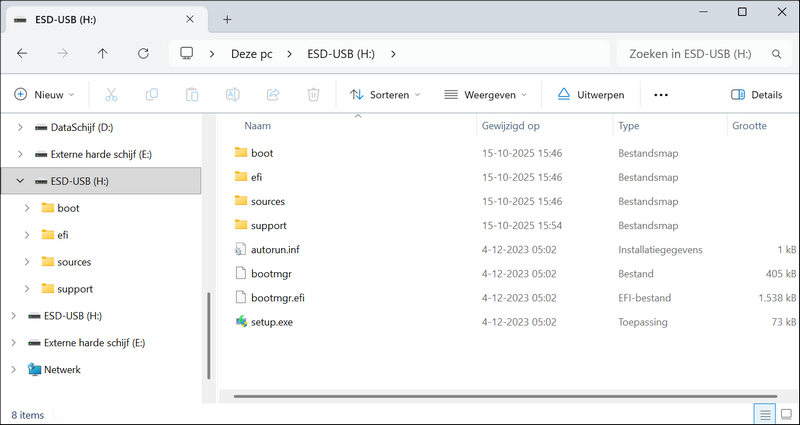
Task: Expand the DataSchijf (D:) tree node
Action: click(20, 127)
